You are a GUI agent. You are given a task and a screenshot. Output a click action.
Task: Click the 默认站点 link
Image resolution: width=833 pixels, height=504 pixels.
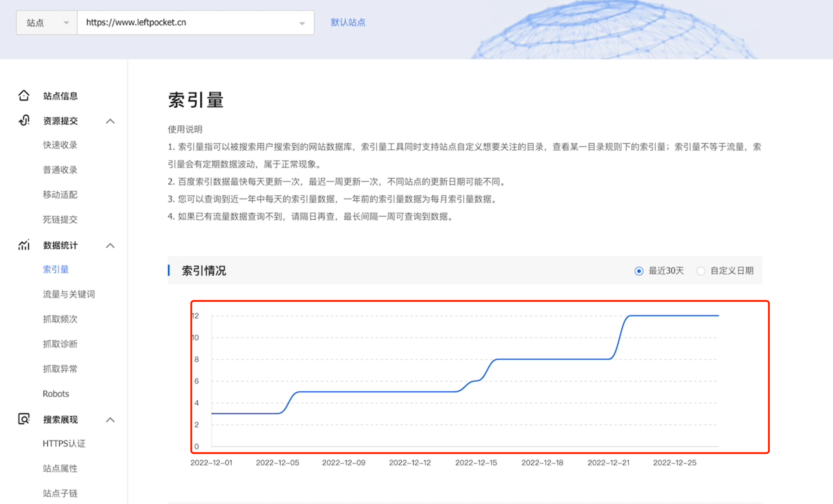click(348, 22)
